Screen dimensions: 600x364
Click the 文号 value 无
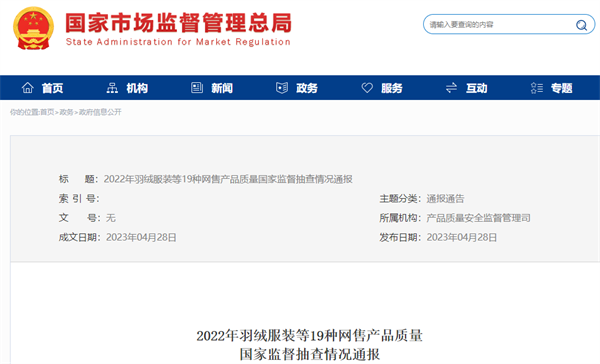click(x=111, y=218)
